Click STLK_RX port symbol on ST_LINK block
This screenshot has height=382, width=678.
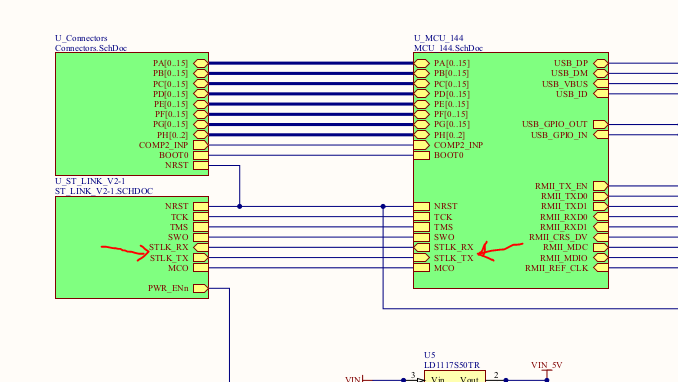[x=201, y=247]
